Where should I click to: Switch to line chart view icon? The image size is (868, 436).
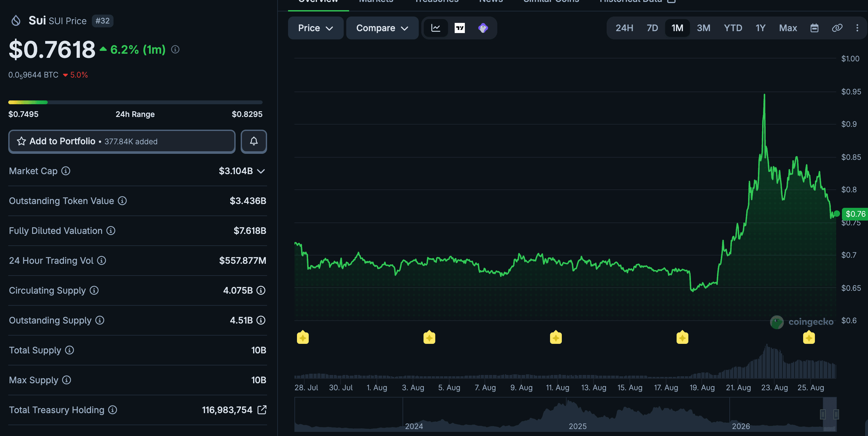tap(436, 28)
